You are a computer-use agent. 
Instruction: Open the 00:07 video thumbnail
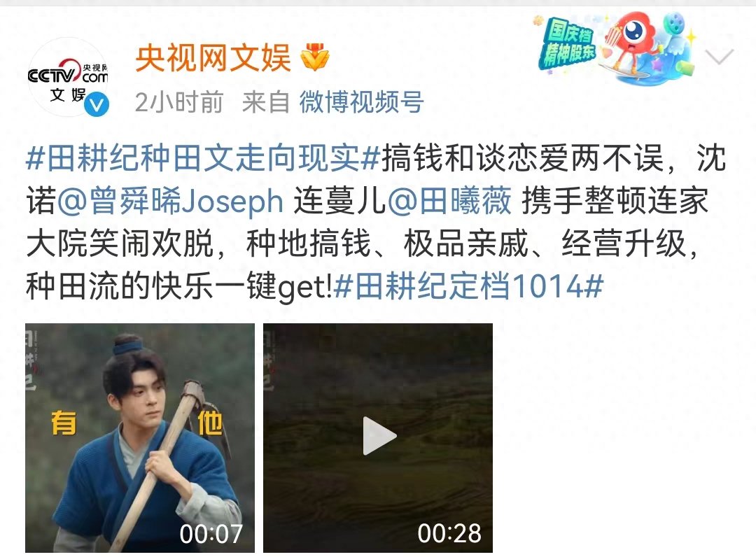coord(140,438)
